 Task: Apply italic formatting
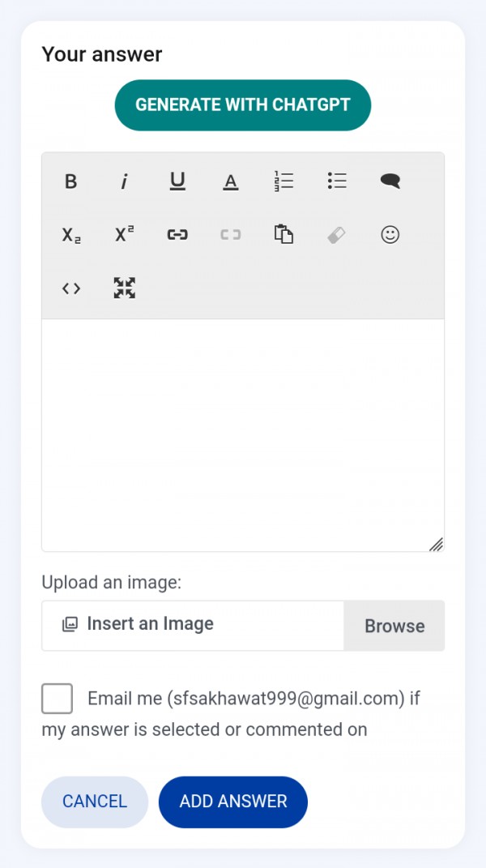point(124,182)
